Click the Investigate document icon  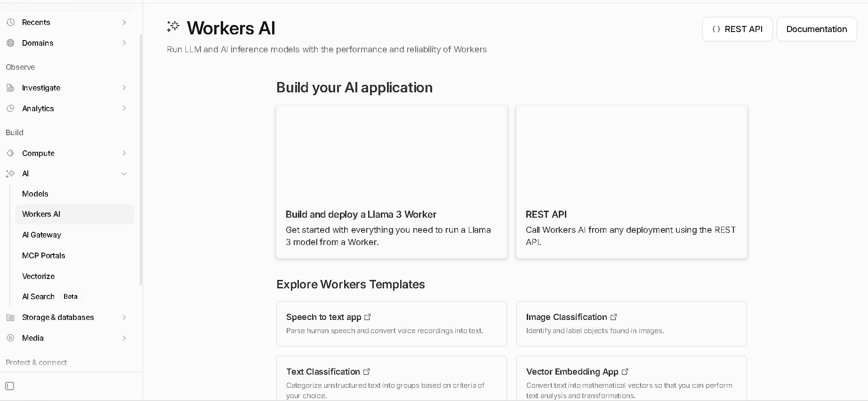[10, 88]
